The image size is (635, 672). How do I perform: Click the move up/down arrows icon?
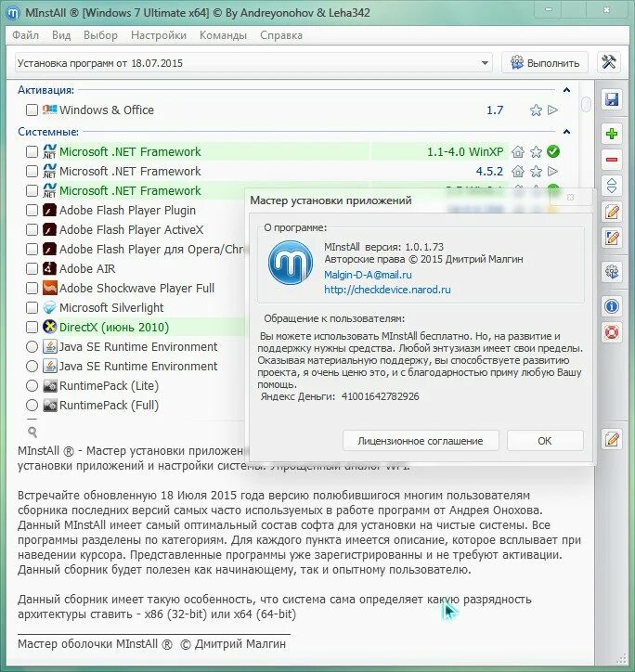pyautogui.click(x=612, y=186)
